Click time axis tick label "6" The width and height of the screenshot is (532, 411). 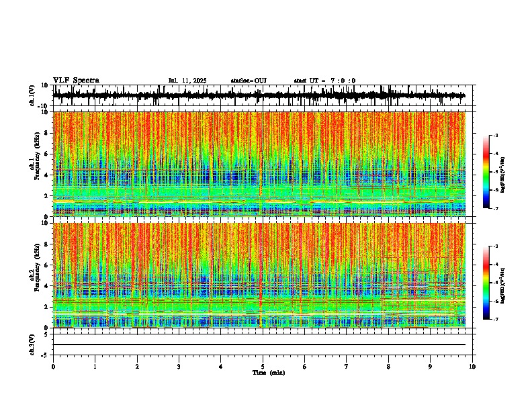305,367
